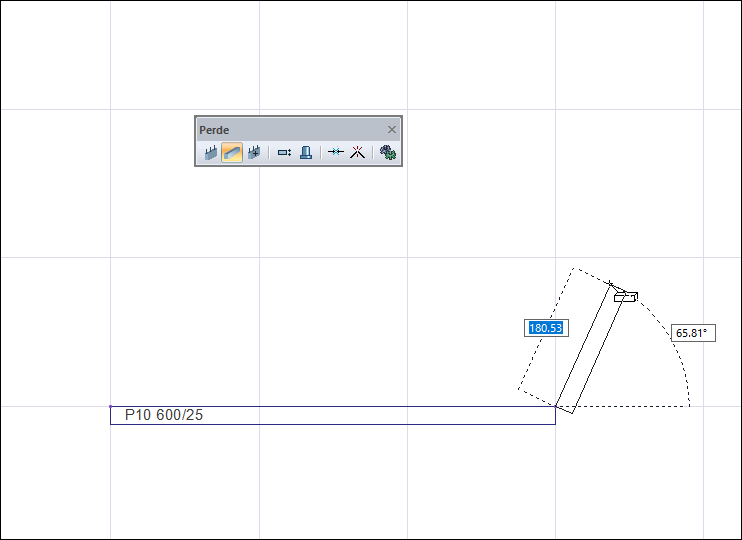
Task: Toggle the highlighted panel wall drawing tool
Action: pyautogui.click(x=232, y=152)
